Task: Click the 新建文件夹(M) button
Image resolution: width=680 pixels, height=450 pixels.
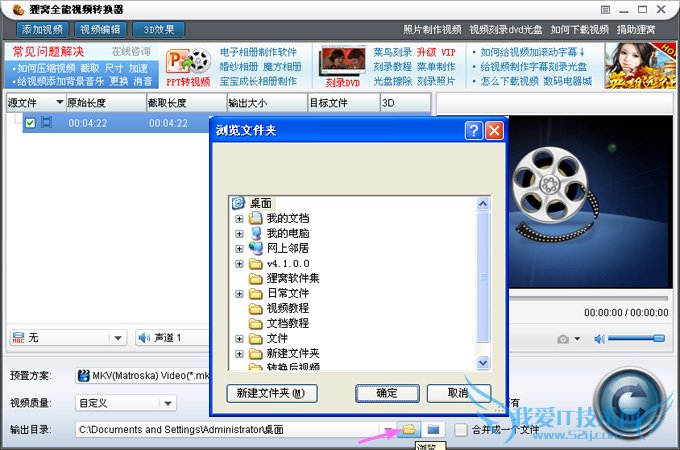Action: click(x=272, y=393)
